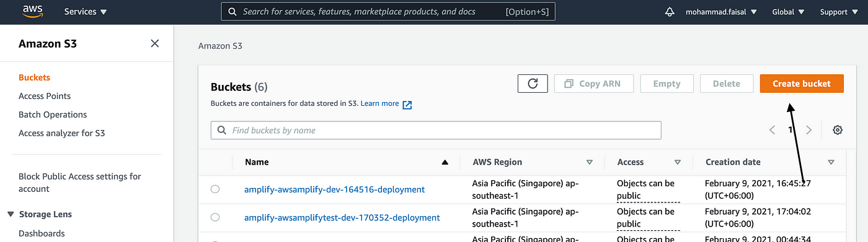The height and width of the screenshot is (242, 868).
Task: Sort buckets by Name ascending arrow
Action: pos(445,162)
